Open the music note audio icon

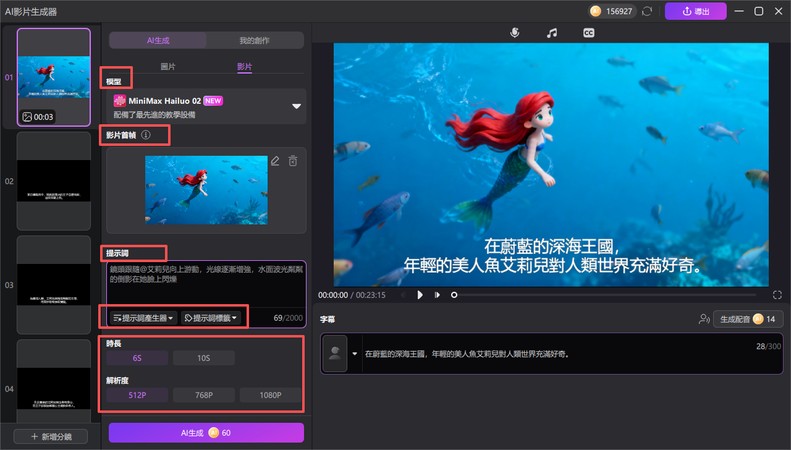coord(551,32)
